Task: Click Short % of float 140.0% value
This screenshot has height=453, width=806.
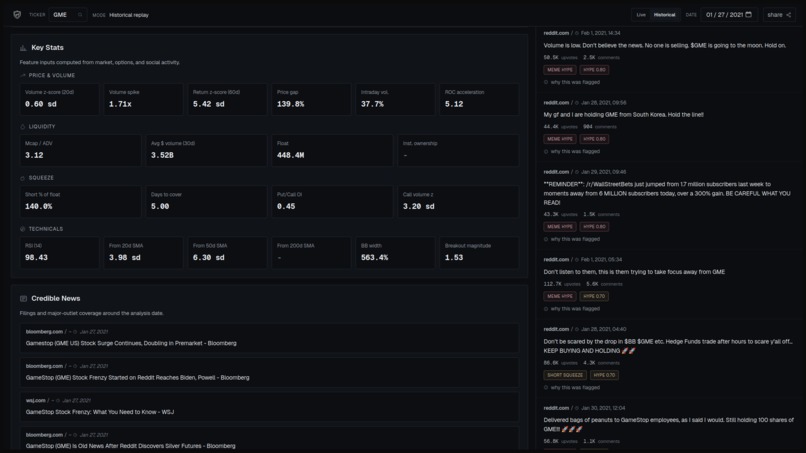Action: (x=39, y=207)
